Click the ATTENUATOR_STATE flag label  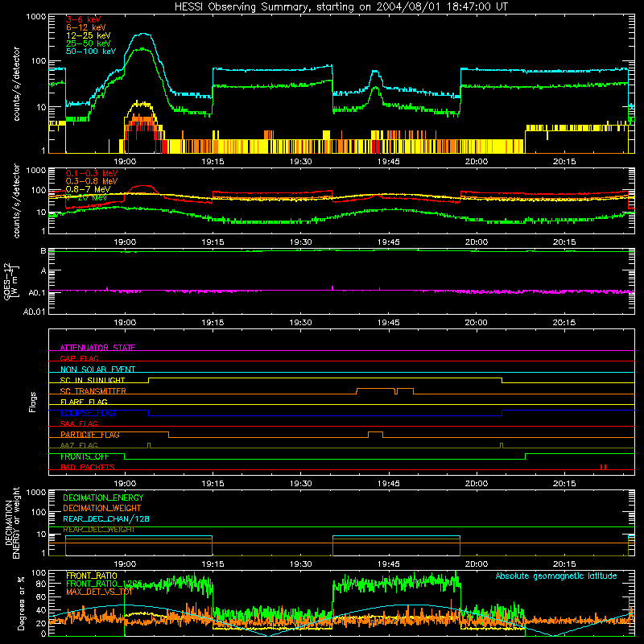tap(97, 348)
